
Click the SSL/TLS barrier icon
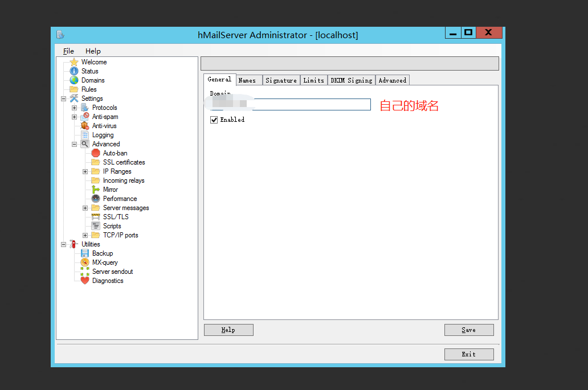tap(96, 216)
